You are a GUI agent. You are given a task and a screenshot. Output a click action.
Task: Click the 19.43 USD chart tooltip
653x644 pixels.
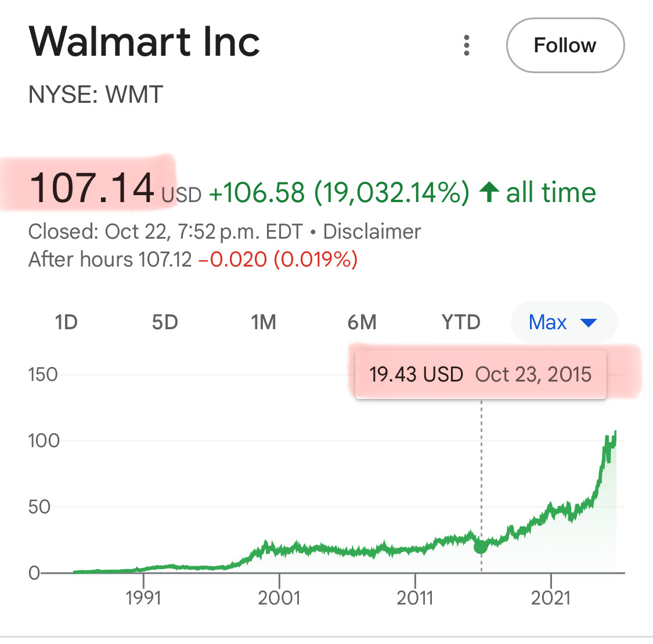pyautogui.click(x=480, y=375)
